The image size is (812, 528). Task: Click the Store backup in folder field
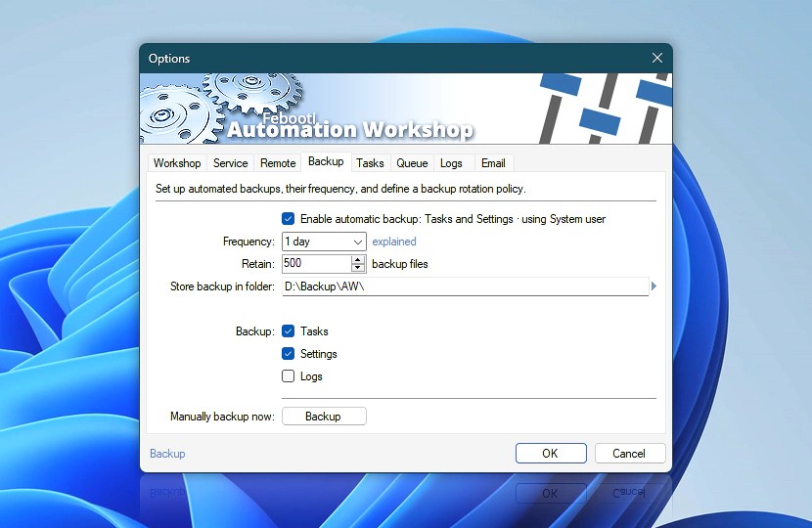click(x=465, y=286)
